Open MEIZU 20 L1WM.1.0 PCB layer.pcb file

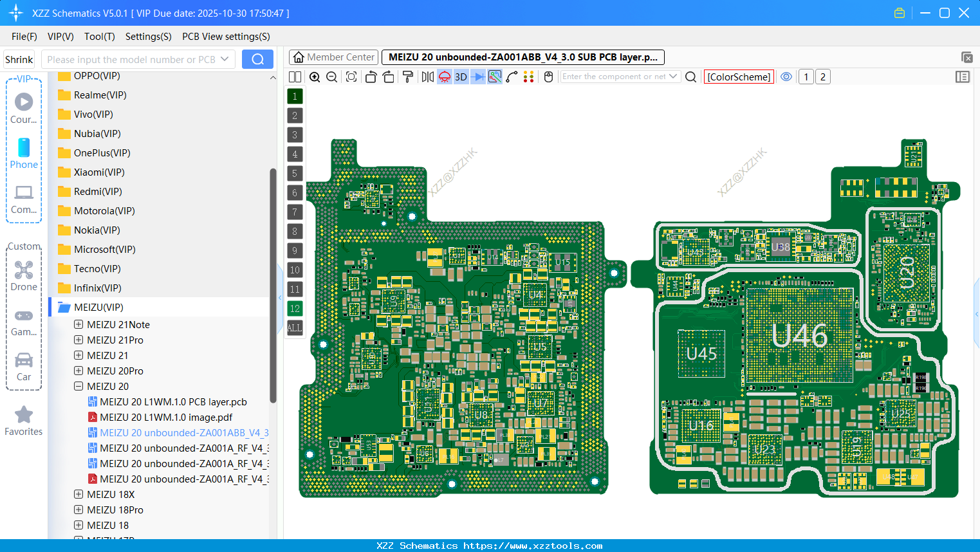point(173,402)
